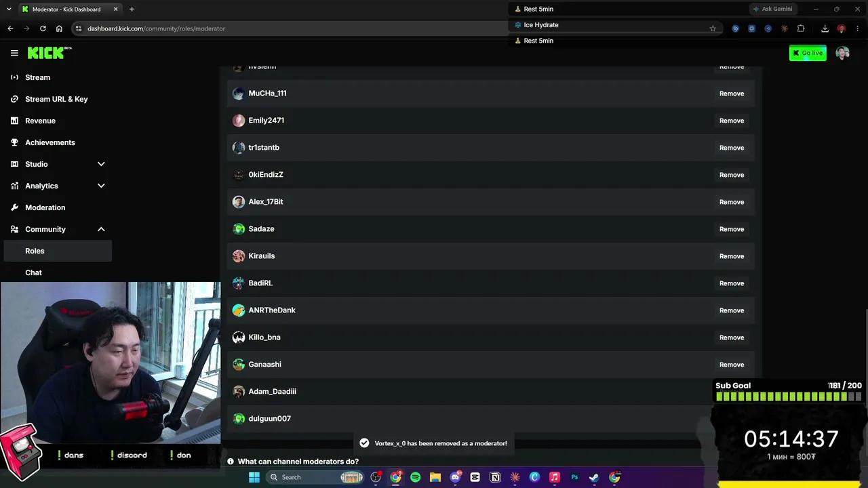Open Spotify from the taskbar
The height and width of the screenshot is (488, 868).
pyautogui.click(x=415, y=477)
